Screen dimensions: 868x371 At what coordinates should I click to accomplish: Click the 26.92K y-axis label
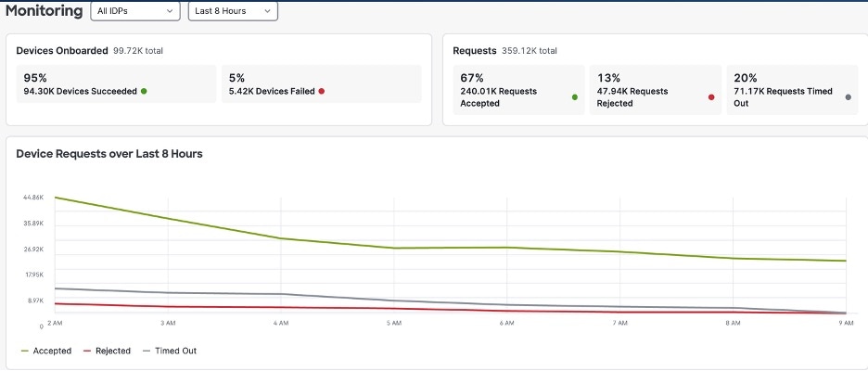click(33, 249)
